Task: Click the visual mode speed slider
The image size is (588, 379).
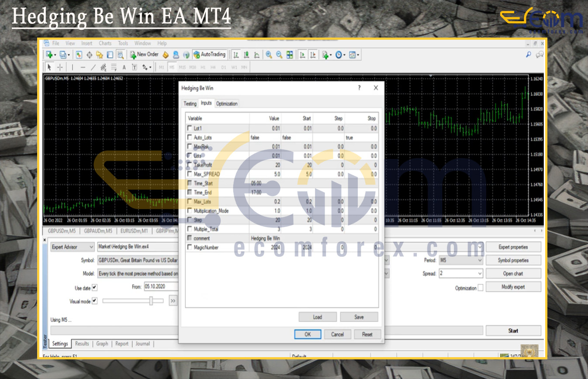Action: point(151,301)
